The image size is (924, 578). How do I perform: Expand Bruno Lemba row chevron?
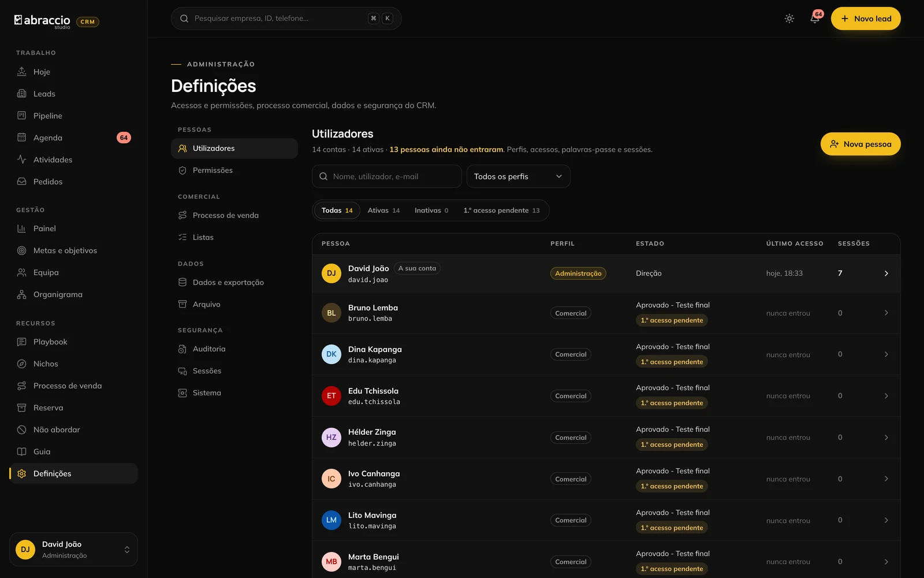(886, 313)
